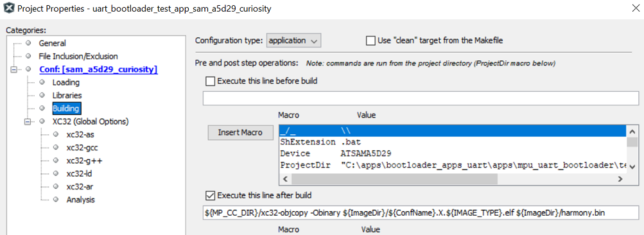The image size is (644, 235).
Task: Click macro list scroll up arrow
Action: tap(632, 132)
